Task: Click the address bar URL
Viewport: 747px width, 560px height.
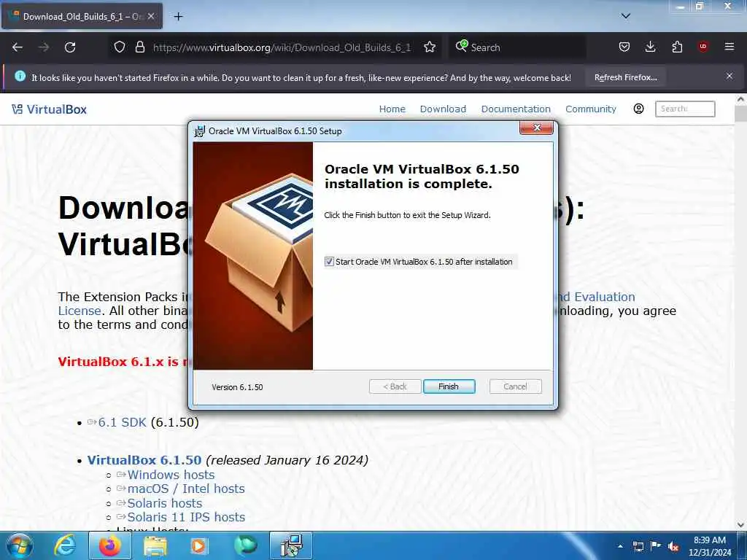Action: click(282, 47)
